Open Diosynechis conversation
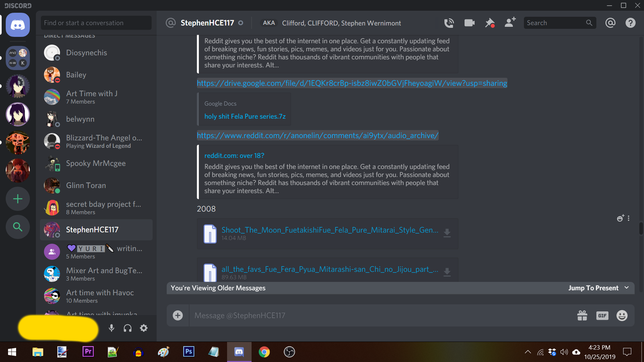644x362 pixels. (96, 53)
